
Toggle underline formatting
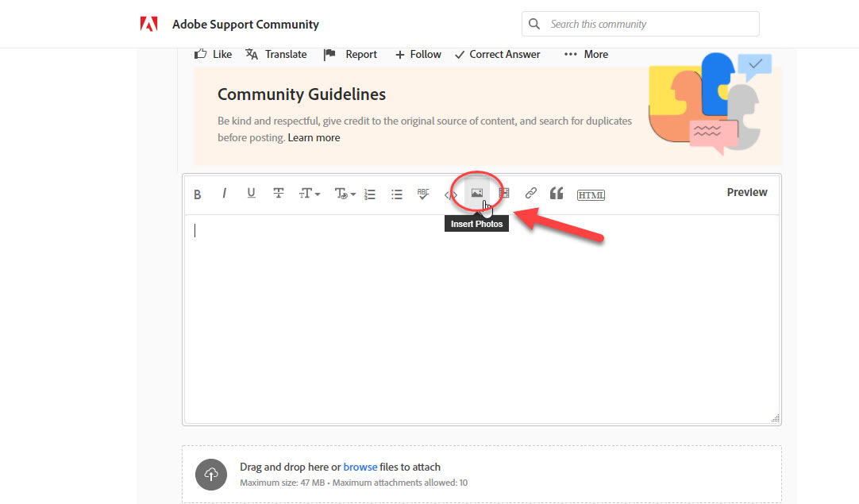tap(251, 193)
